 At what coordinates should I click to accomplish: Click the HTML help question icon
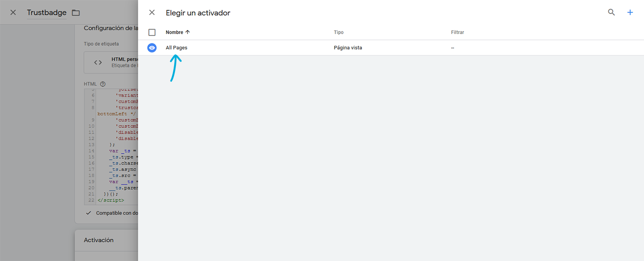[103, 84]
